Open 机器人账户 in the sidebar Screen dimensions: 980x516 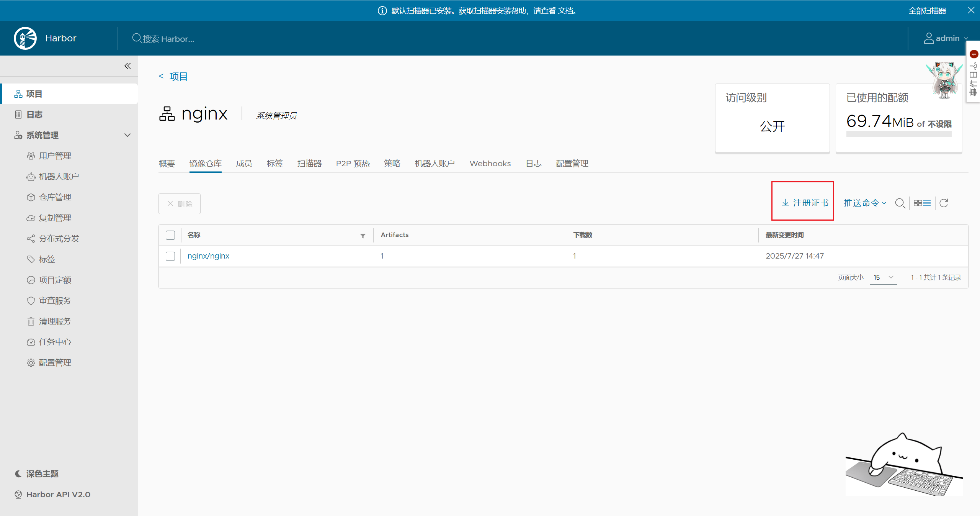(59, 177)
